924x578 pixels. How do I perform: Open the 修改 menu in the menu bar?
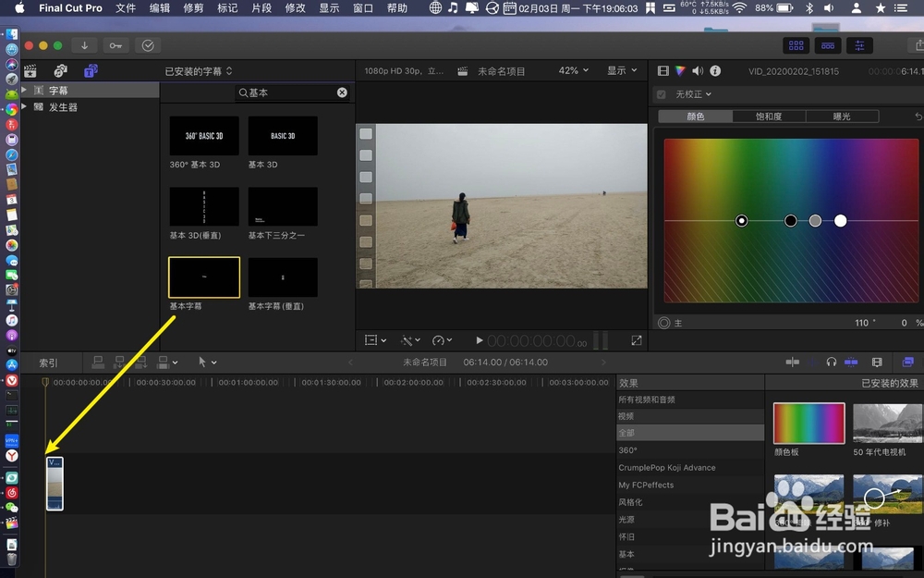[295, 8]
